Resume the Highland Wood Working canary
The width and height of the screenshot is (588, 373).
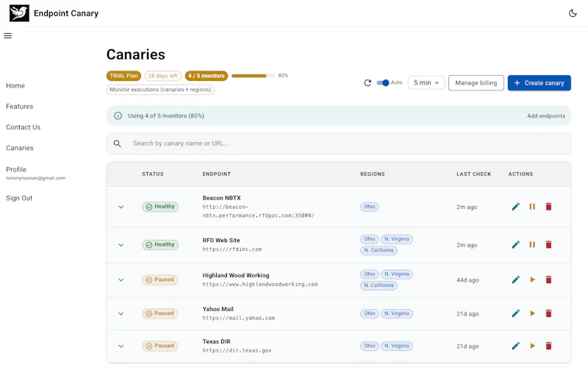click(532, 280)
